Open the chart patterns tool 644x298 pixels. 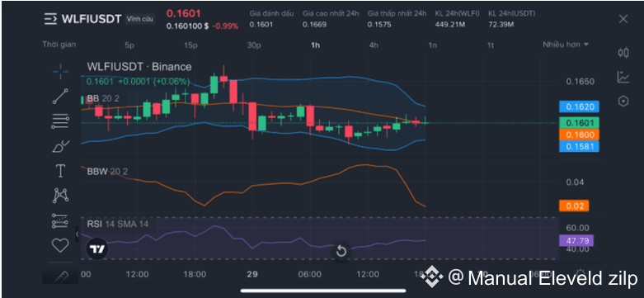(61, 196)
